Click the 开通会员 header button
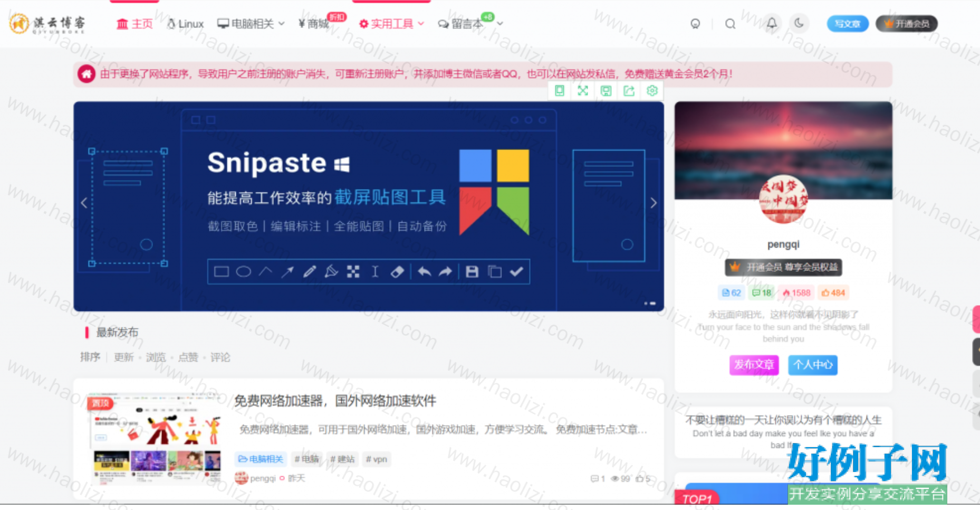Viewport: 980px width, 510px height. 907,24
